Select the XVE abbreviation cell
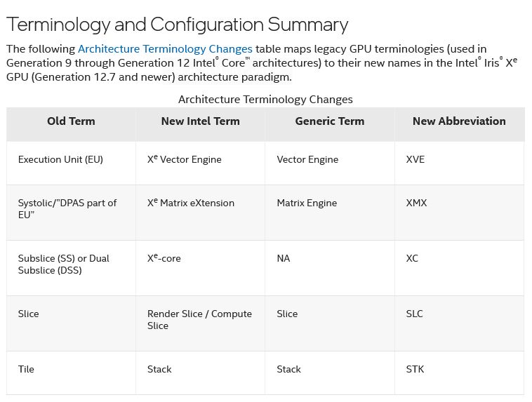This screenshot has height=402, width=532. 415,160
